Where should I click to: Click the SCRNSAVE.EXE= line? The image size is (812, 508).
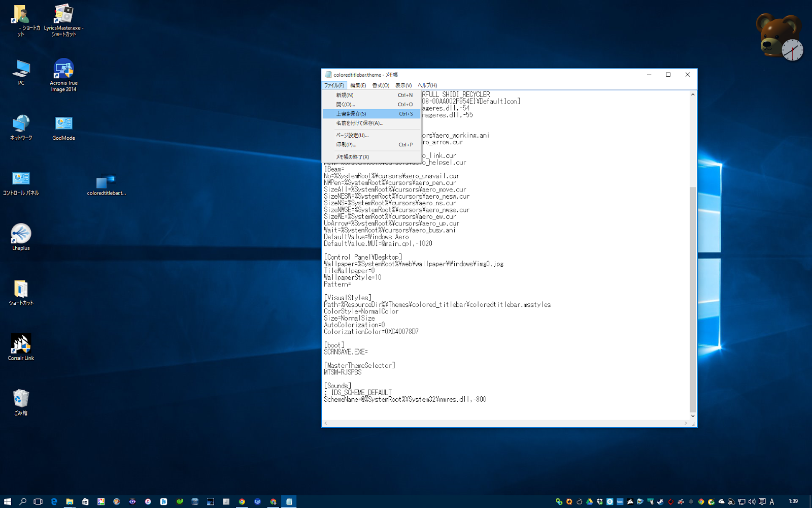[x=346, y=352]
